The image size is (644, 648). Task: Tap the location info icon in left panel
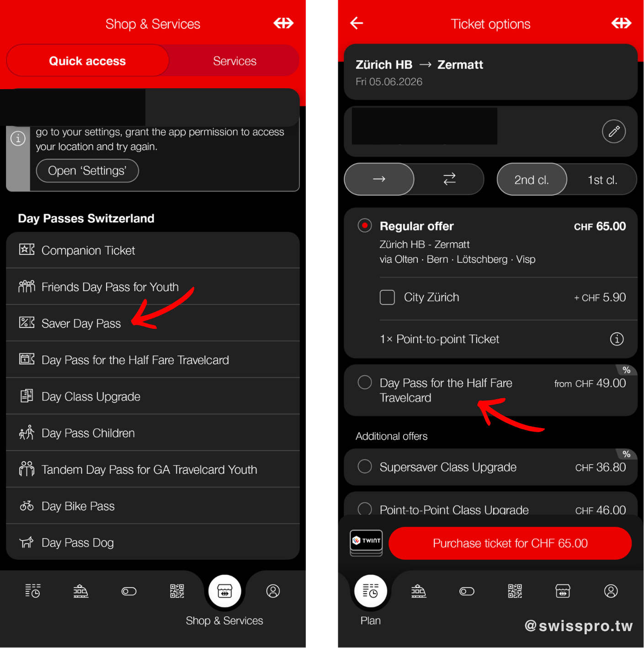18,138
